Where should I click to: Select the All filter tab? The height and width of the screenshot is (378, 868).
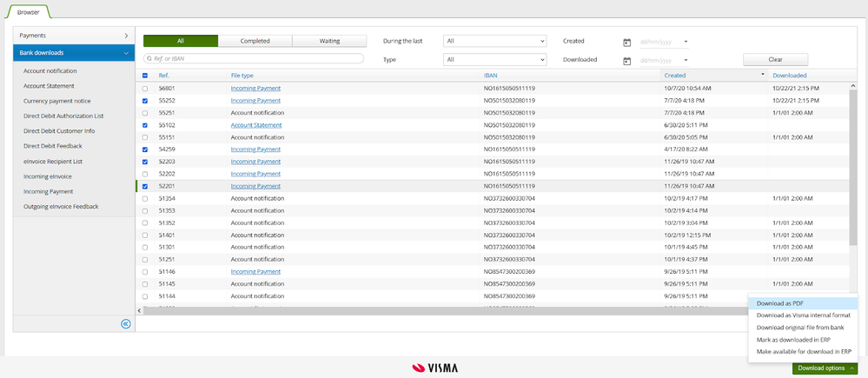181,41
